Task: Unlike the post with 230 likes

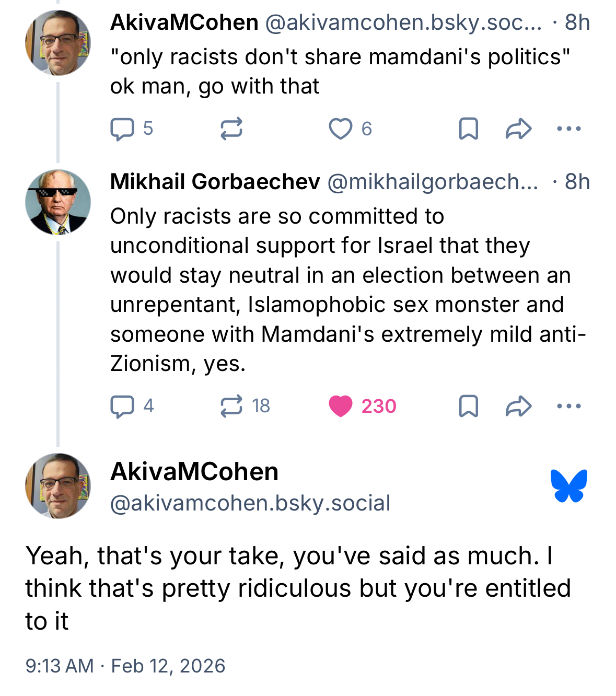Action: coord(341,407)
